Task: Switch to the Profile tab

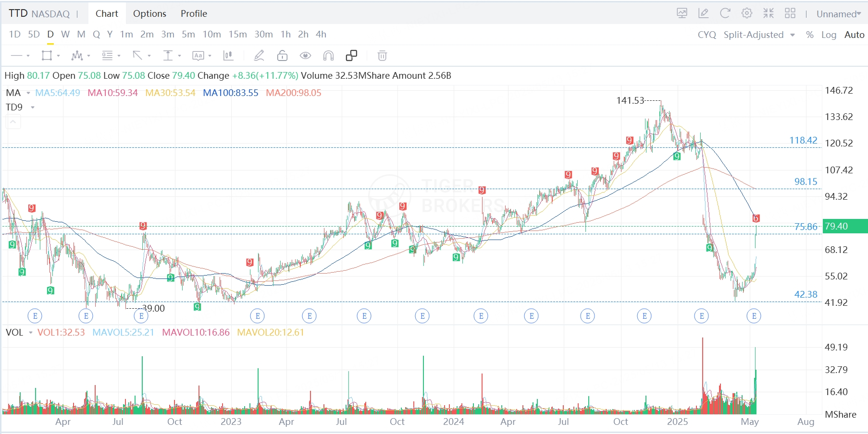Action: tap(194, 13)
